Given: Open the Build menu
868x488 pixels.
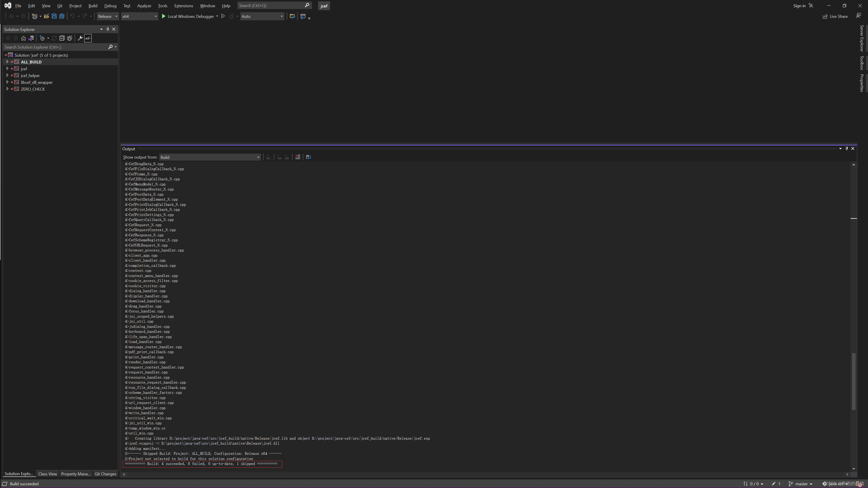Looking at the screenshot, I should point(93,6).
